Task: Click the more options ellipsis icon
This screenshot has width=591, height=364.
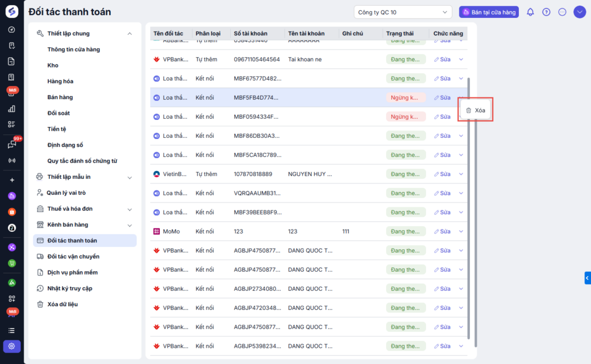Action: point(562,12)
